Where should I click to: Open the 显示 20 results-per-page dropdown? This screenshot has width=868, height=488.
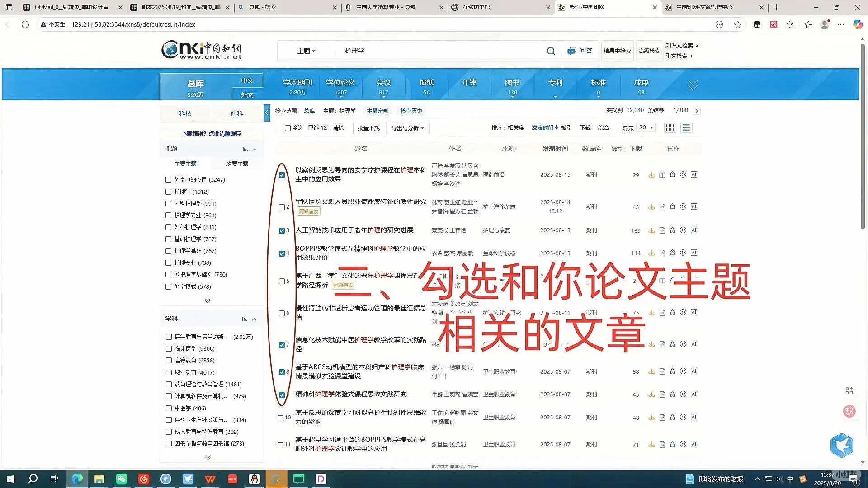[x=645, y=127]
